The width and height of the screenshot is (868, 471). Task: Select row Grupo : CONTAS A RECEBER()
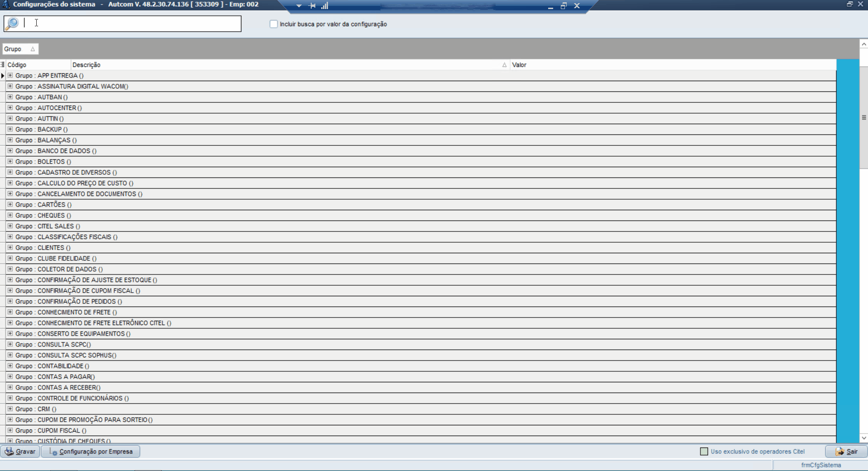coord(421,388)
